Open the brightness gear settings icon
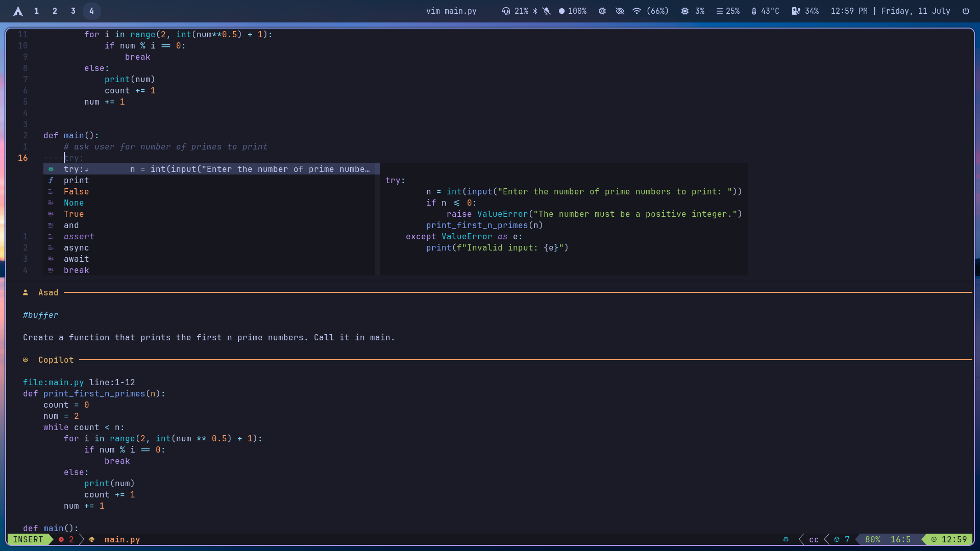 tap(602, 11)
